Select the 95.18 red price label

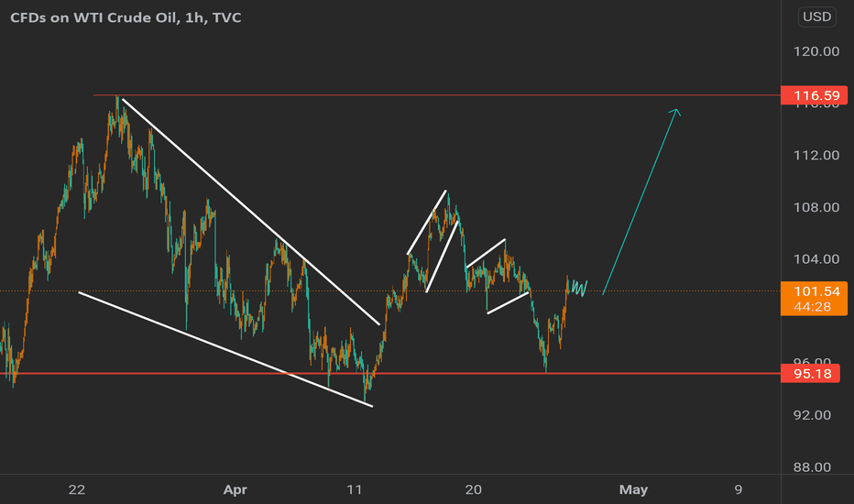(x=810, y=374)
